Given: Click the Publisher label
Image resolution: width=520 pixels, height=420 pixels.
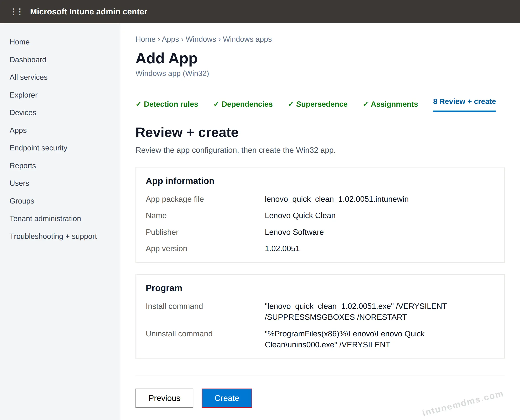Looking at the screenshot, I should (x=162, y=232).
